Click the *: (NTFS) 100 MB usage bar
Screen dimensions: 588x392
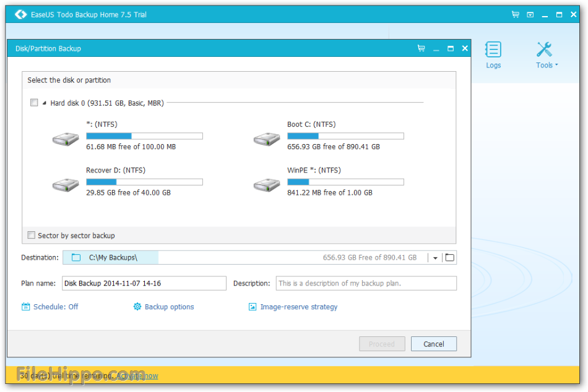coord(144,136)
